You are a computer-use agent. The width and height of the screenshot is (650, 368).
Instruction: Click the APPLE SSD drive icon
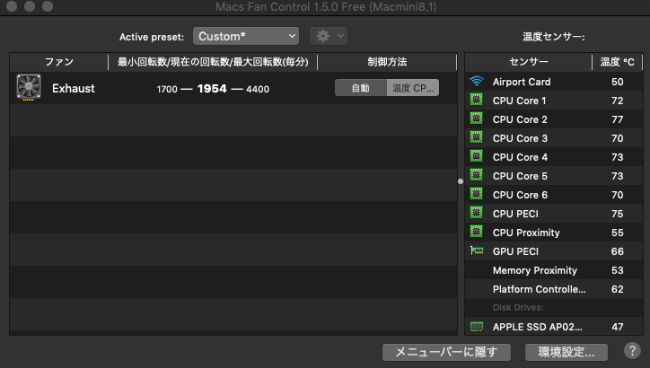(x=477, y=327)
